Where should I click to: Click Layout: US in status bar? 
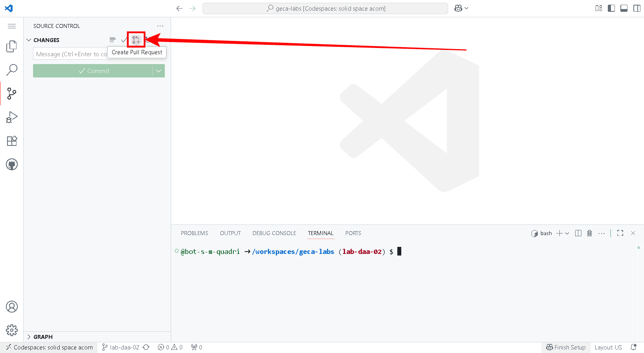[x=608, y=347]
